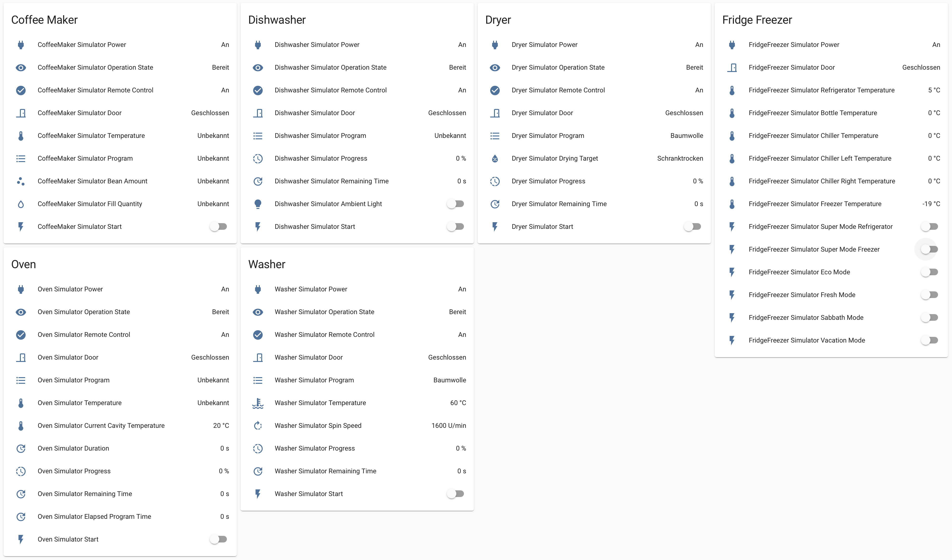Click the Dryer Drying Target water icon
This screenshot has height=560, width=952.
point(495,159)
